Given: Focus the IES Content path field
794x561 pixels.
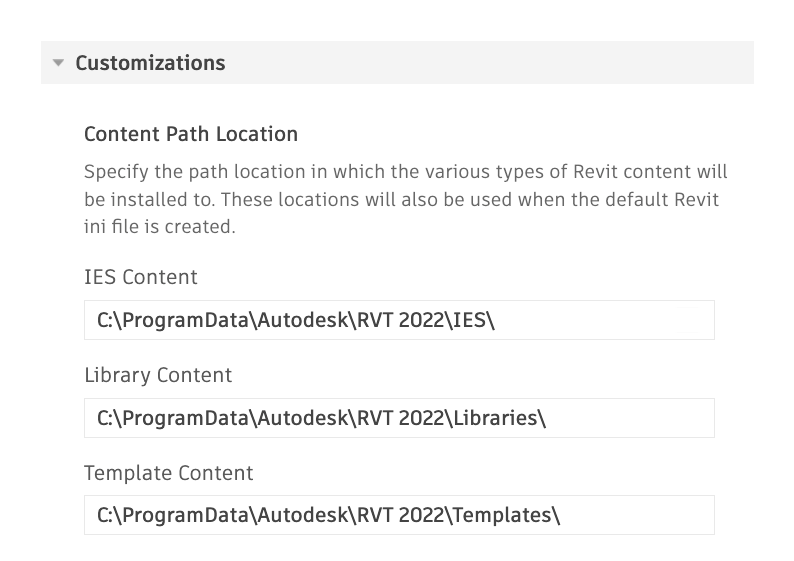Looking at the screenshot, I should coord(399,320).
